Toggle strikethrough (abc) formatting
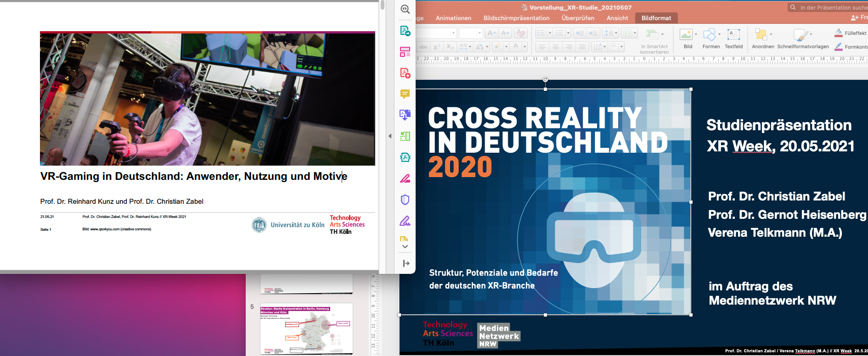868x356 pixels. click(x=423, y=47)
